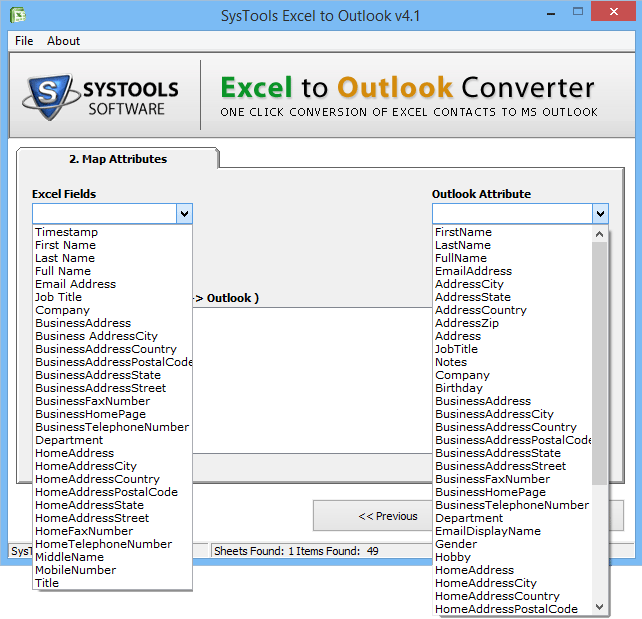
Task: Select AddressCity in Outlook Attribute list
Action: (513, 284)
